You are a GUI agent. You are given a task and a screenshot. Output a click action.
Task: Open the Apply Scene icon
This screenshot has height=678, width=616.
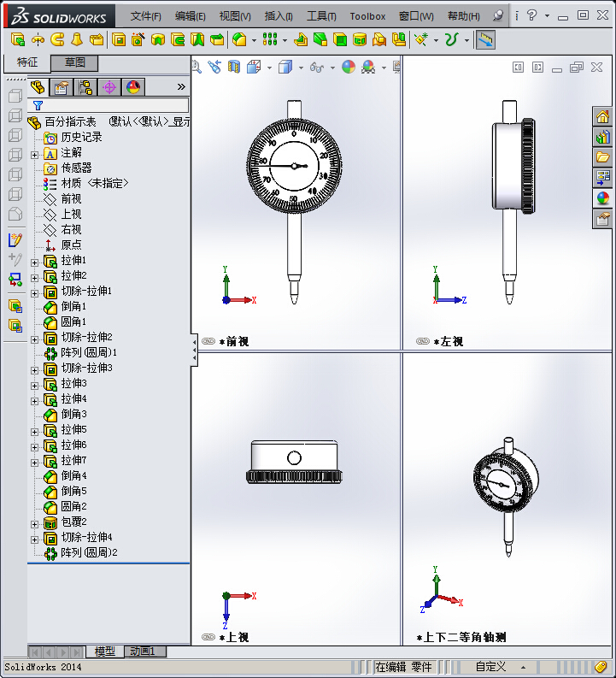click(x=368, y=67)
